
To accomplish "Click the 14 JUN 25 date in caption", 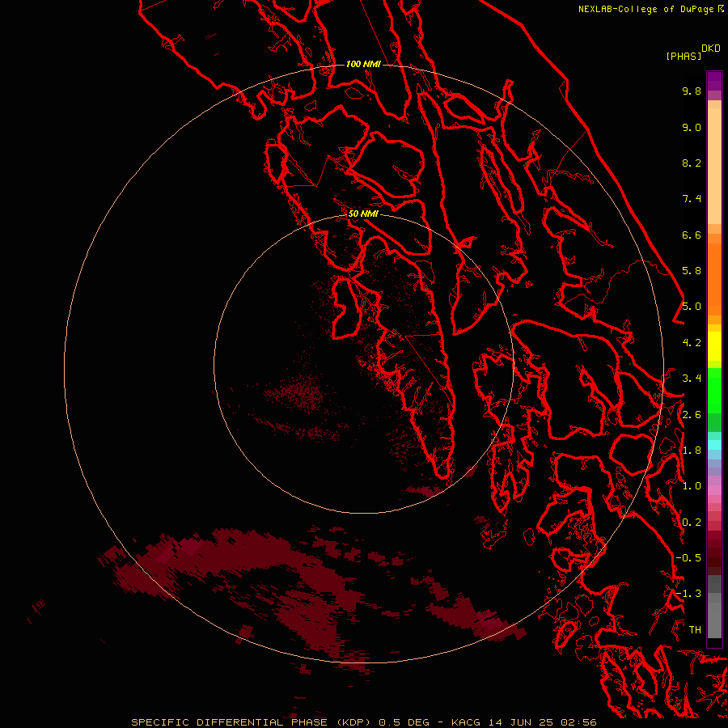I will 519,722.
